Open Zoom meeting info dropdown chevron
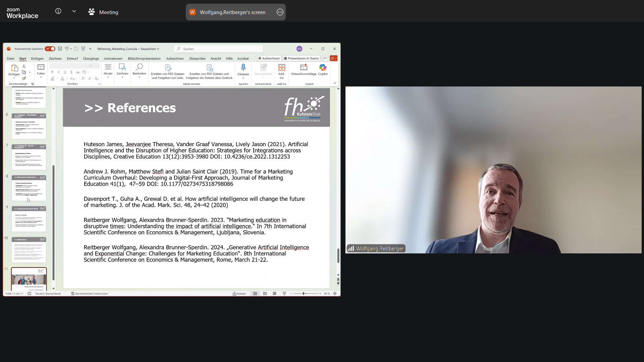The image size is (644, 362). (74, 11)
